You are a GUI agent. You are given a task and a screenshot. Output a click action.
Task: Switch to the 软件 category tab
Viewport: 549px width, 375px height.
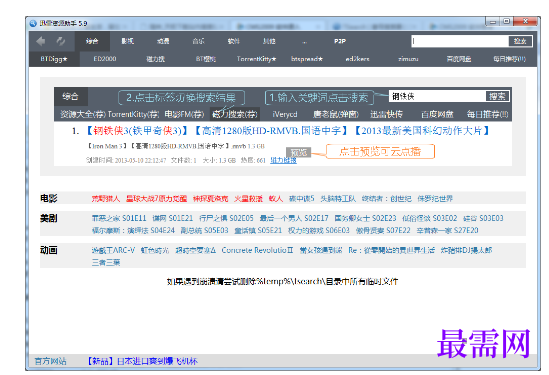(x=234, y=41)
